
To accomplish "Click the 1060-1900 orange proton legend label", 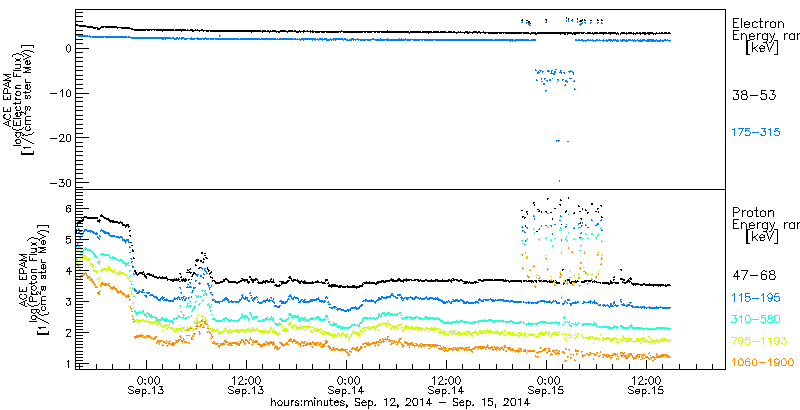I will click(762, 362).
